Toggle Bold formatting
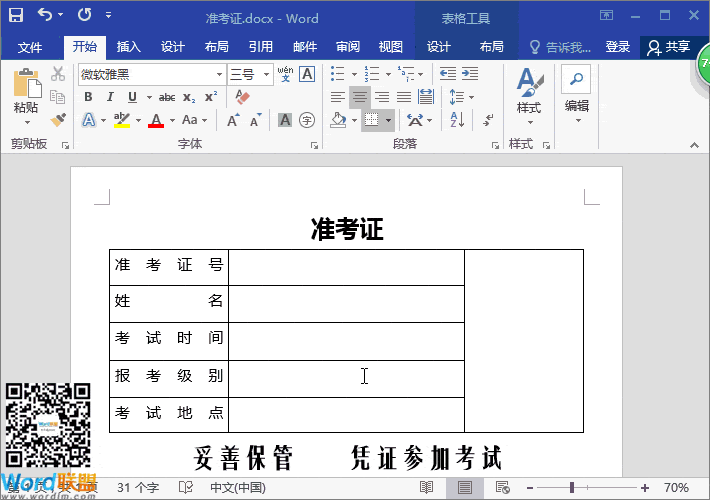The height and width of the screenshot is (500, 710). pos(88,97)
